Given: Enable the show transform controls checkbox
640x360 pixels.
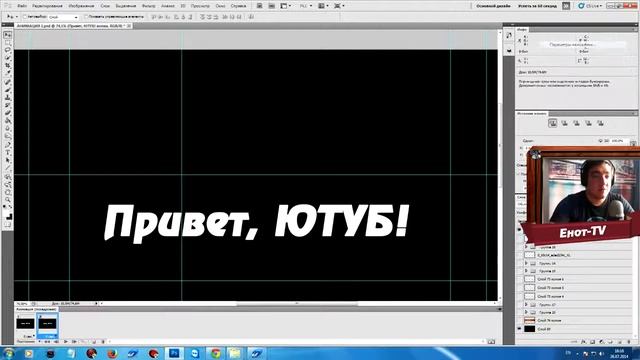Looking at the screenshot, I should click(86, 17).
